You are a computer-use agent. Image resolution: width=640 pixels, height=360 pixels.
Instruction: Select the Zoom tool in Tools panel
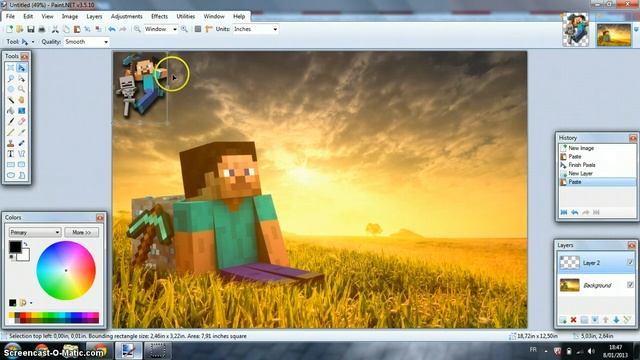pos(21,89)
